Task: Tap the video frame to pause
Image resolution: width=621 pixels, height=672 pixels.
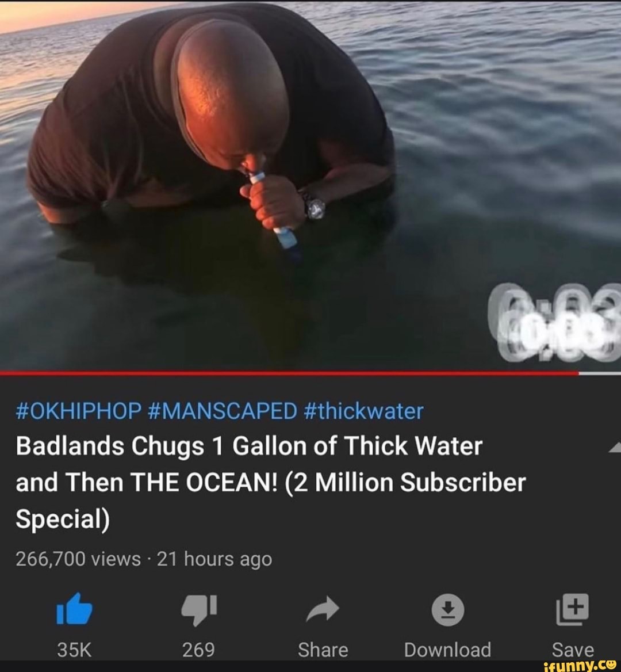Action: 310,185
